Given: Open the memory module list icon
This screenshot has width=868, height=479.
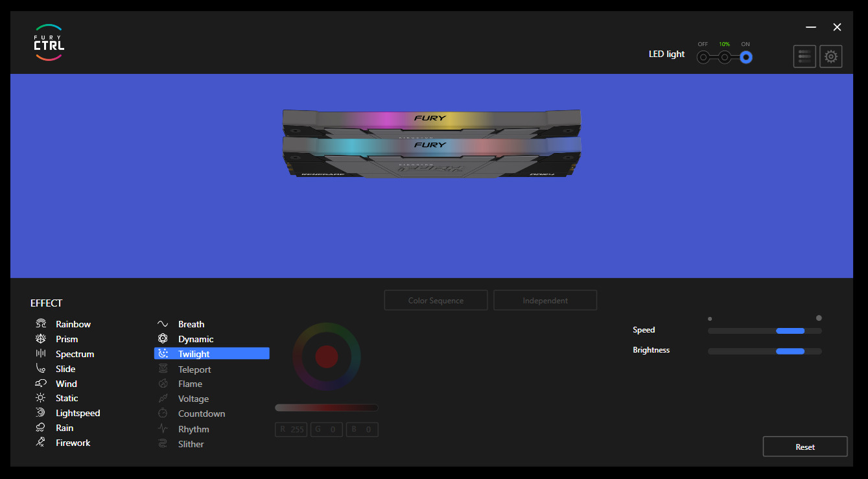Looking at the screenshot, I should click(x=804, y=56).
